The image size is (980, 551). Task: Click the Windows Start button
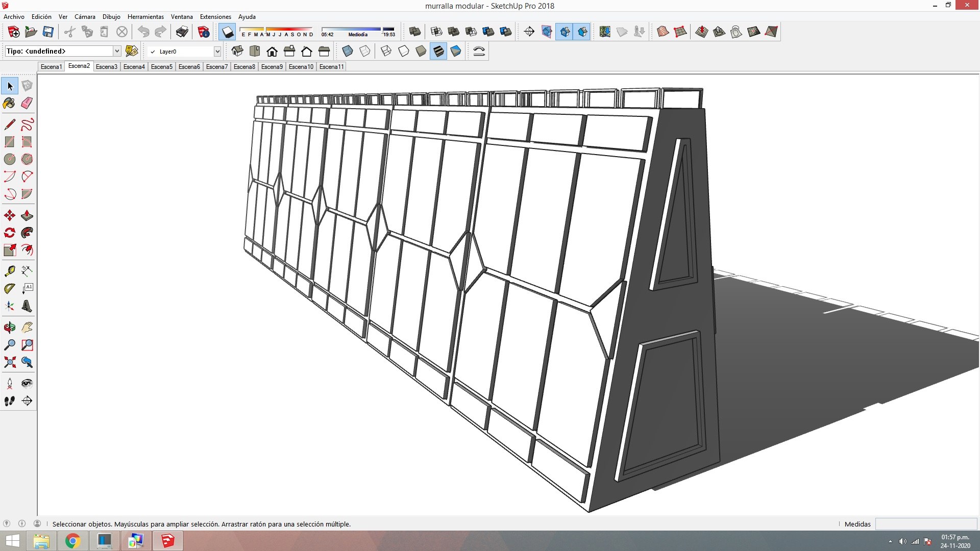(x=12, y=541)
